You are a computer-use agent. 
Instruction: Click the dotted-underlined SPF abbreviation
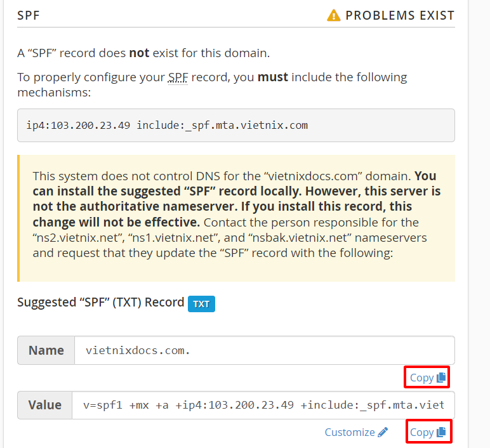(178, 77)
